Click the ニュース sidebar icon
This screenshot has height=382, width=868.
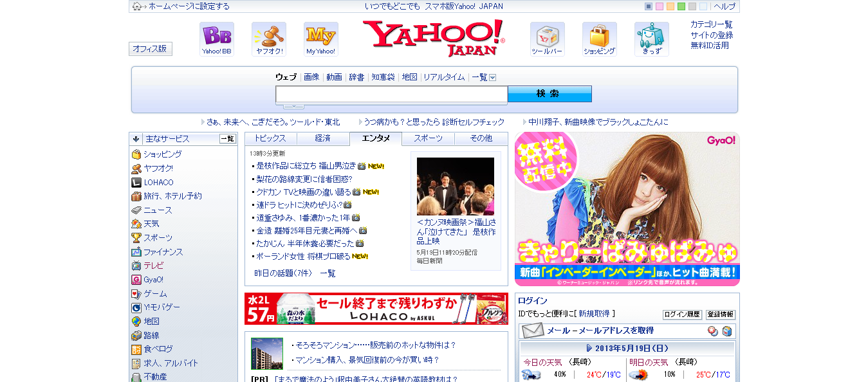136,210
